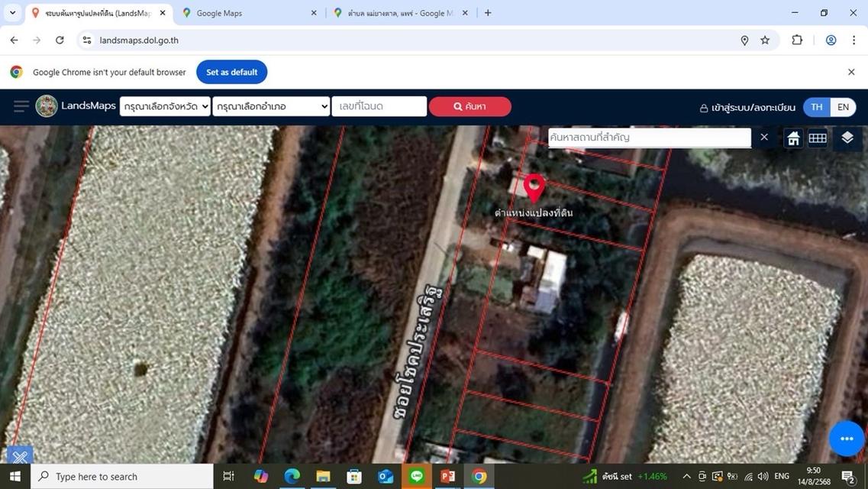Viewport: 868px width, 489px height.
Task: Click the red search (ค้นหา) button
Action: coord(469,106)
